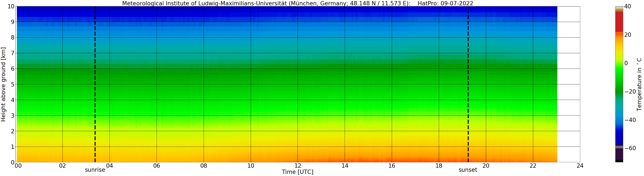Click the time axis tick label 02
The image size is (644, 176).
tap(62, 166)
